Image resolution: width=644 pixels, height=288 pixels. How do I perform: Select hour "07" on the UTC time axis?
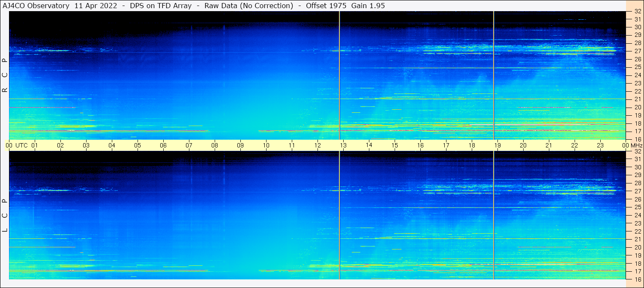coord(189,145)
